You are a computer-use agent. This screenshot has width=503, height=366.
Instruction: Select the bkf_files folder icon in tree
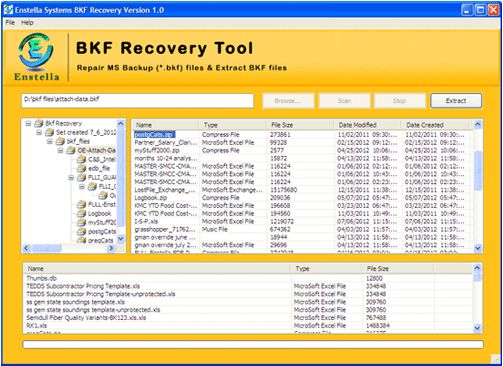click(x=60, y=141)
